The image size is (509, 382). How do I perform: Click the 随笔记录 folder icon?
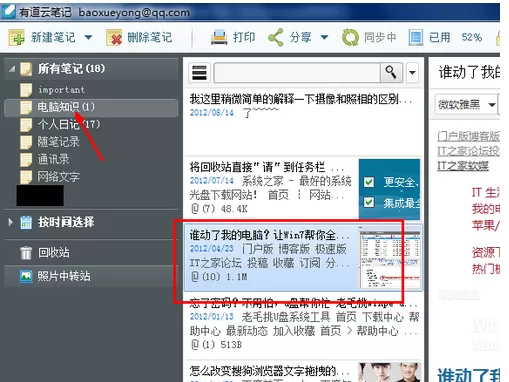pos(25,142)
